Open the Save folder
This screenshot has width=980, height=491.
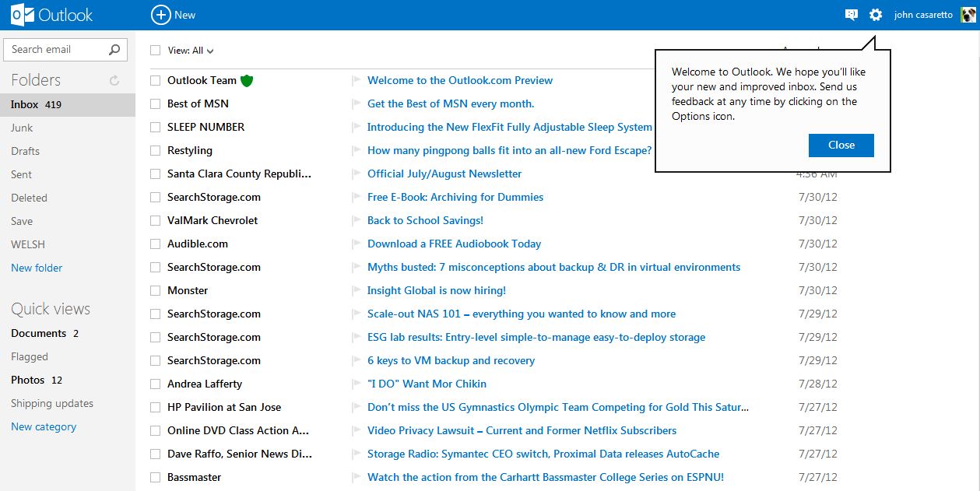point(22,221)
